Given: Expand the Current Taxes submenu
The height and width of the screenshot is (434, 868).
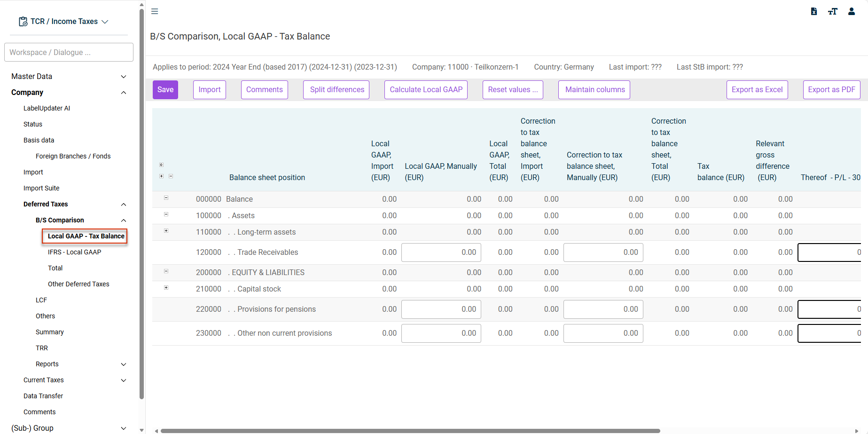Looking at the screenshot, I should coord(124,380).
